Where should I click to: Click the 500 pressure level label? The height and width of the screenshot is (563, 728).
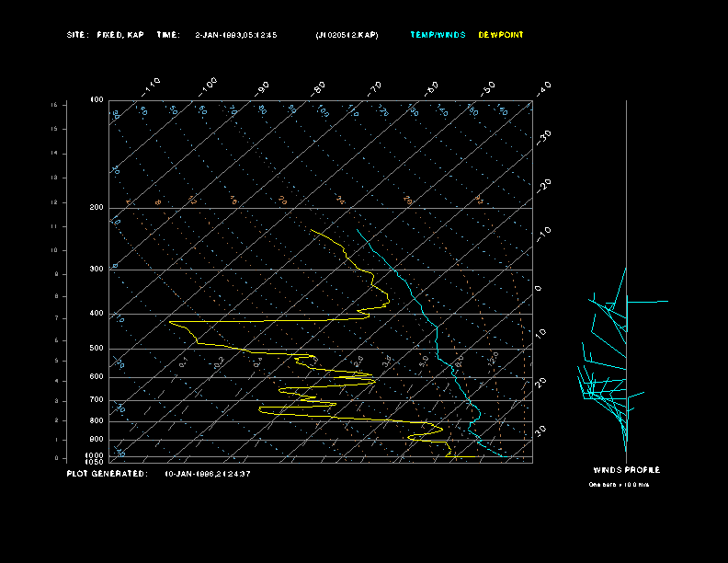pyautogui.click(x=97, y=349)
